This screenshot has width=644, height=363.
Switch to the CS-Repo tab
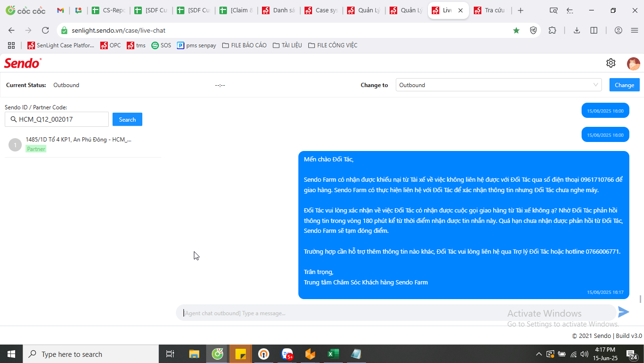click(x=108, y=10)
